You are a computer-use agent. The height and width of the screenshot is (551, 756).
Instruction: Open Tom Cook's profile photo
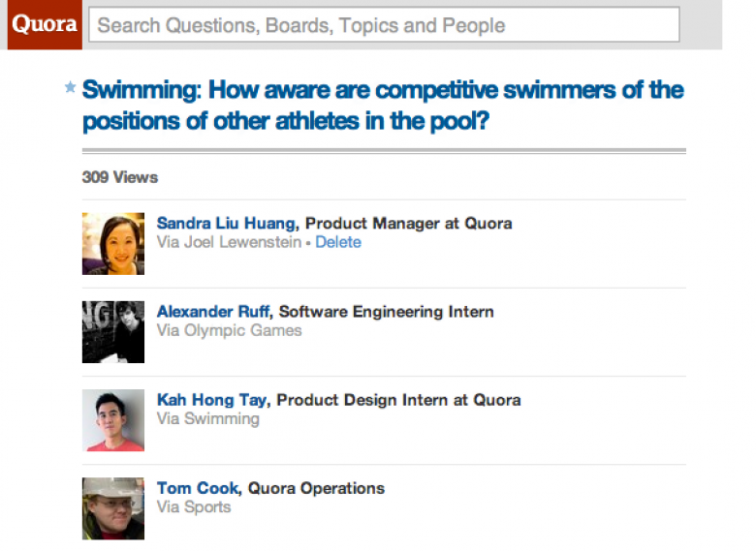(113, 508)
